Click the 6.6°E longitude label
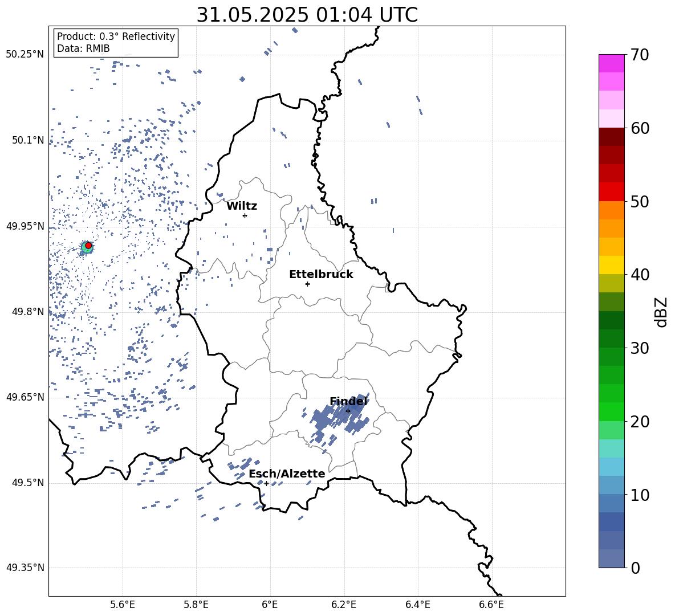Screen dimensions: 675x616 [x=491, y=605]
